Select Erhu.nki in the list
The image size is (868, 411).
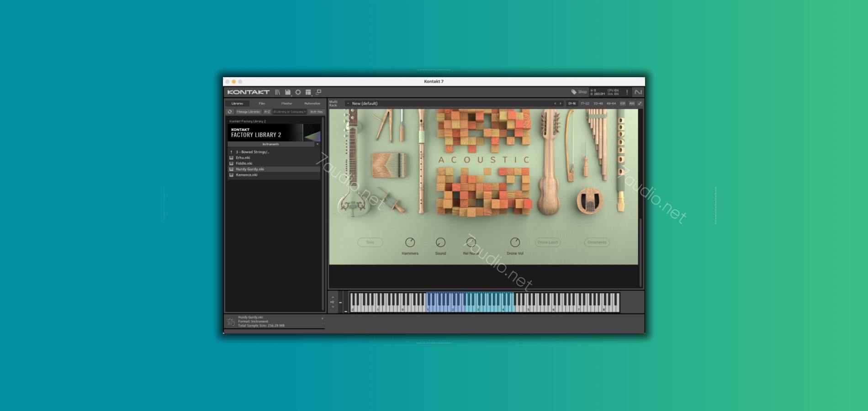[243, 158]
